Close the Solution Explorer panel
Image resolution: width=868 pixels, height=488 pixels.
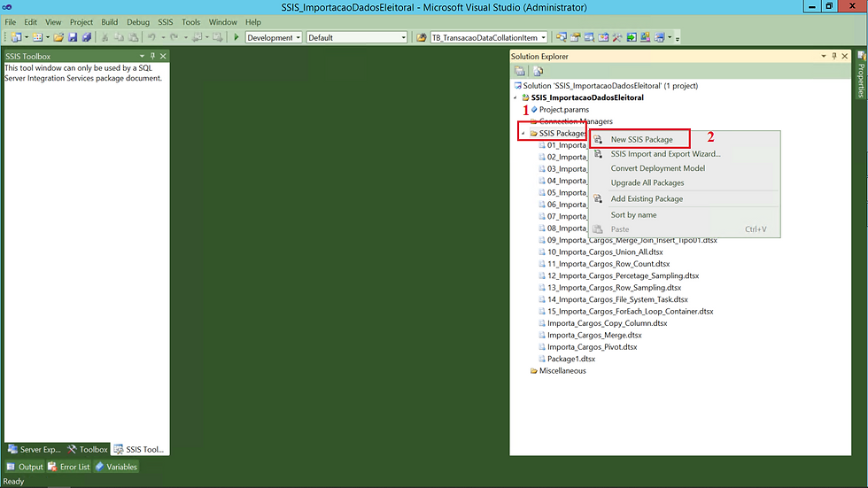[845, 56]
